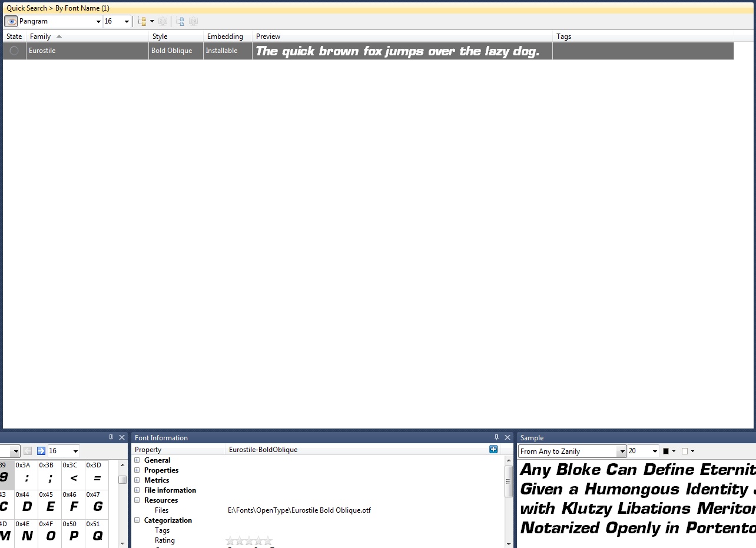Click the group-by tree icon in toolbar

142,21
